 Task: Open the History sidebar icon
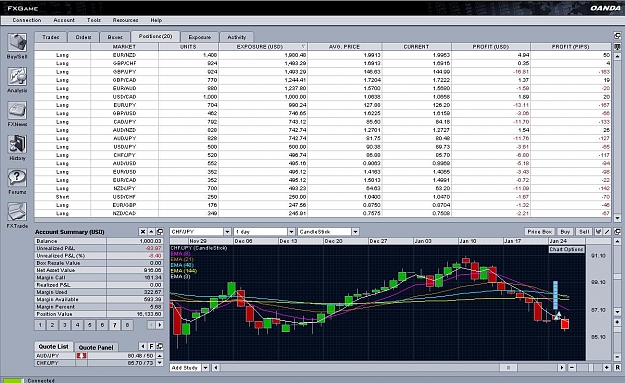(x=17, y=144)
